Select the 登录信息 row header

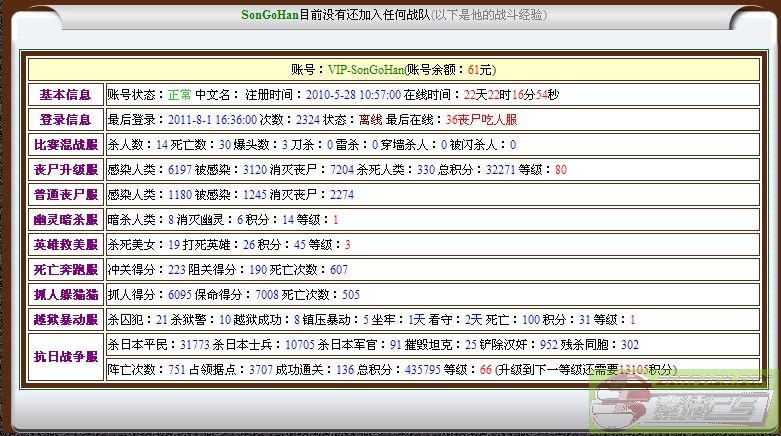tap(65, 120)
